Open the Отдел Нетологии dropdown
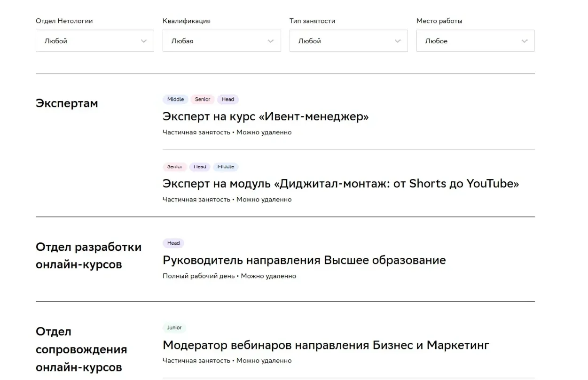The image size is (588, 380). 95,41
